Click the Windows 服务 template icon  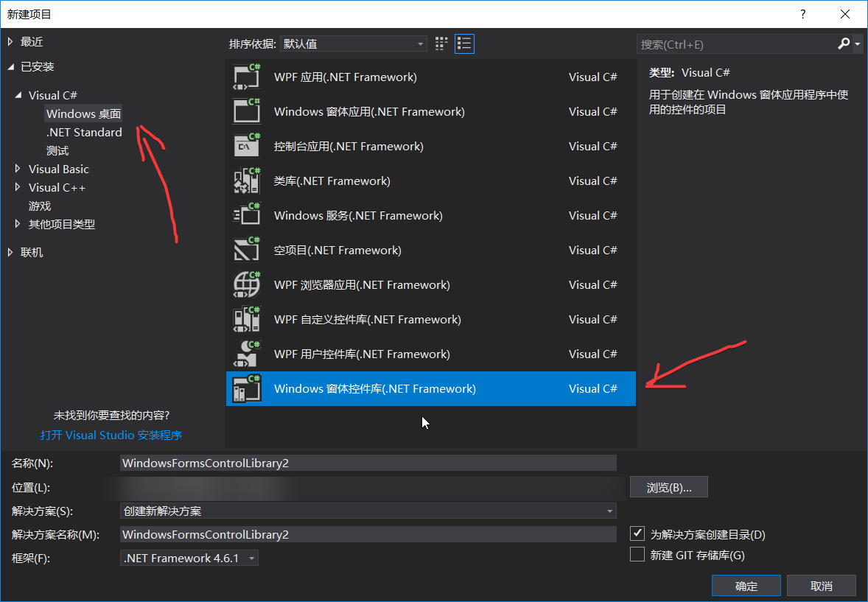click(x=246, y=215)
